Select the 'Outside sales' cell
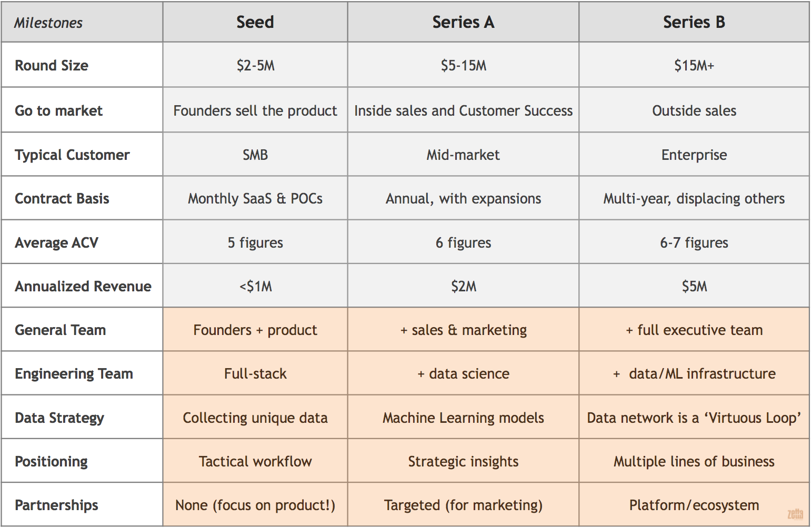Viewport: 812px width, 528px height. coord(694,110)
